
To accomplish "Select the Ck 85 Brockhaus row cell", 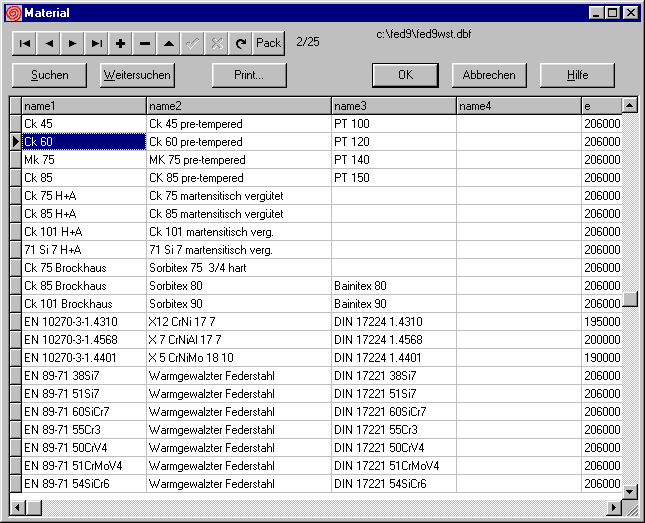I will coord(83,286).
